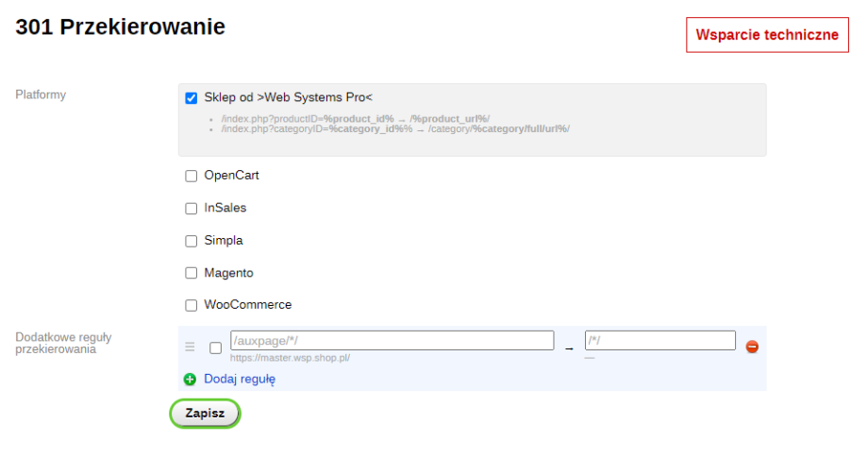Click the InSales label text
This screenshot has height=458, width=868.
click(x=225, y=208)
